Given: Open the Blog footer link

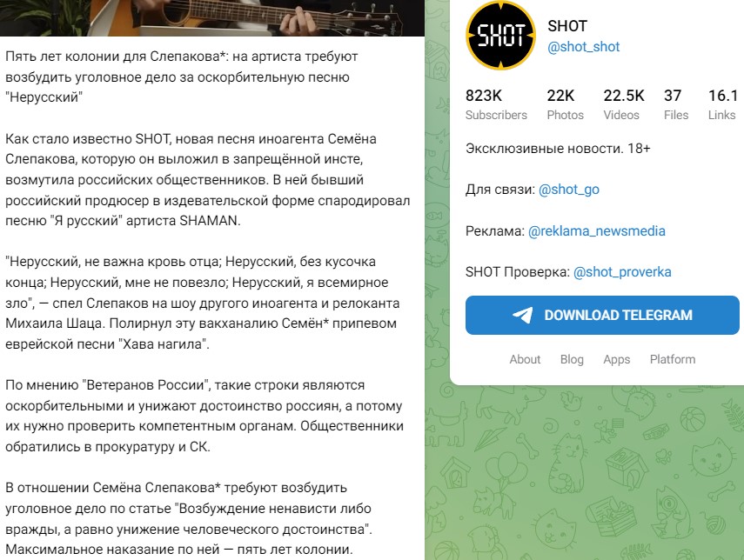Looking at the screenshot, I should (x=572, y=359).
